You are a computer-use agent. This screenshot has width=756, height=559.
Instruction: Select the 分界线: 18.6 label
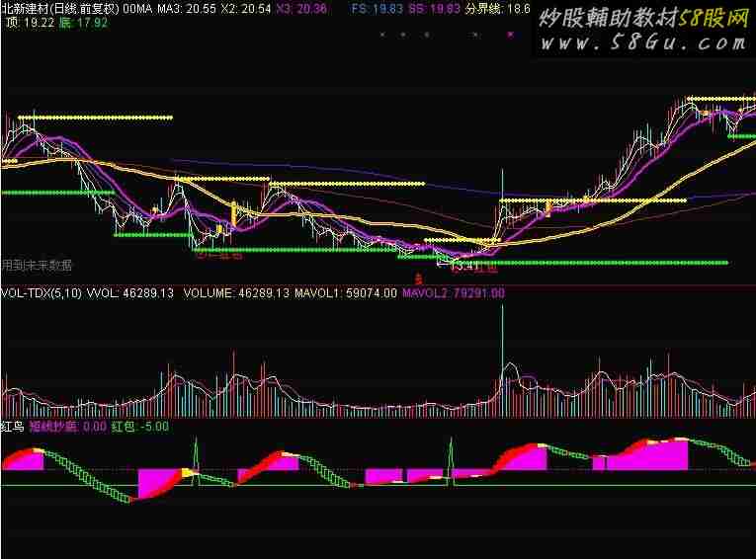point(497,9)
